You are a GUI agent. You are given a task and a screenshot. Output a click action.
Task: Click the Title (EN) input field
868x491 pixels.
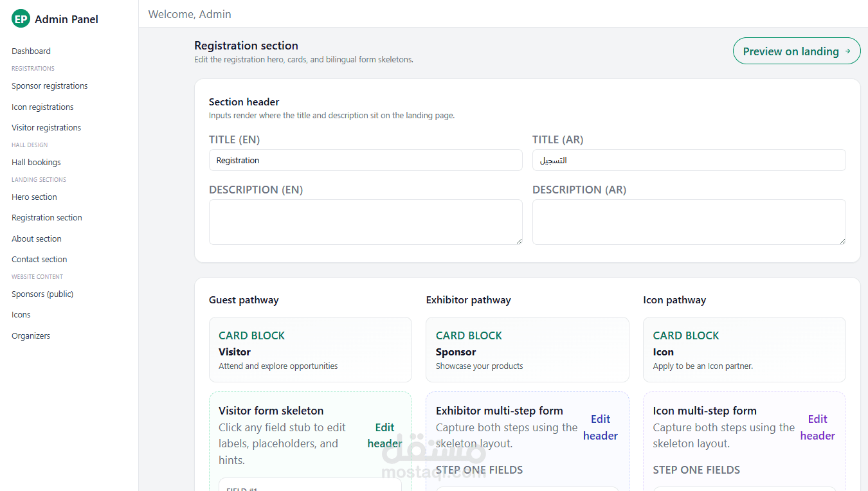[x=365, y=160]
